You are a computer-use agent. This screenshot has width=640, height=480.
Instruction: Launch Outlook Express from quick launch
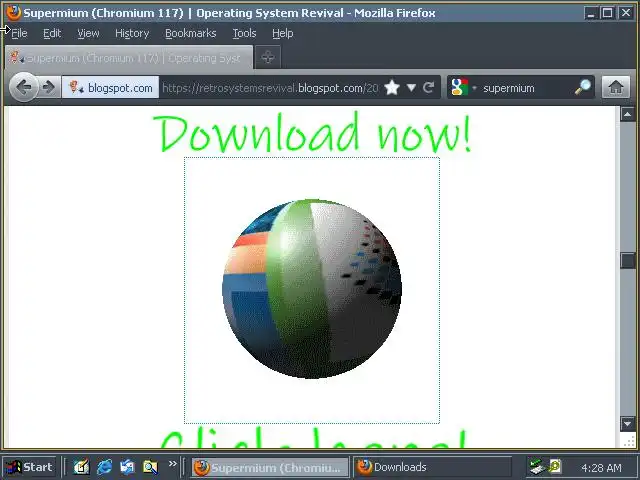tap(127, 467)
